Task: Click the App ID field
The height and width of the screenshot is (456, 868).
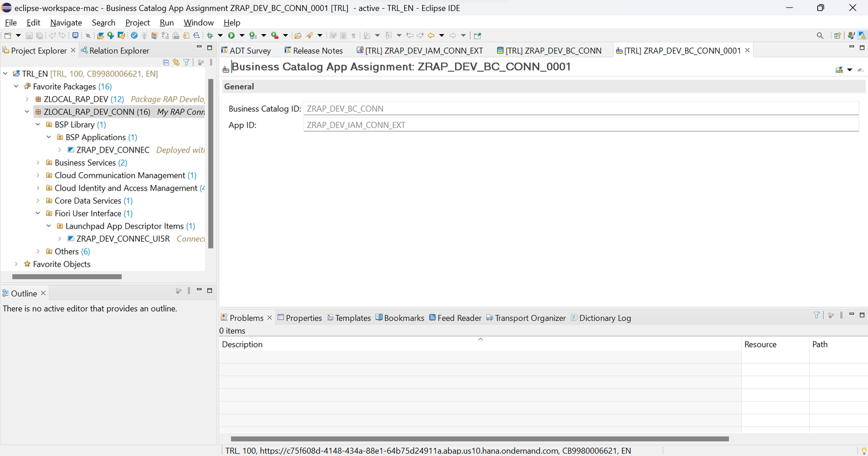Action: (581, 125)
